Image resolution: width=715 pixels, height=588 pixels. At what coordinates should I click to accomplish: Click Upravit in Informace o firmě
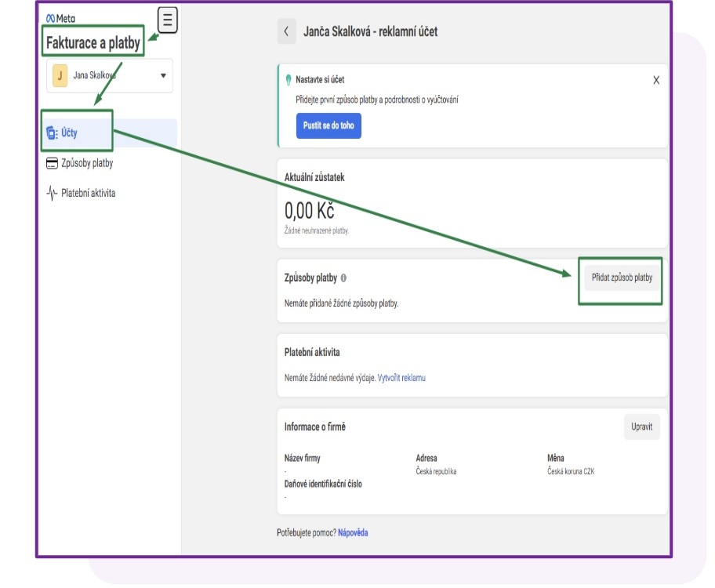641,427
